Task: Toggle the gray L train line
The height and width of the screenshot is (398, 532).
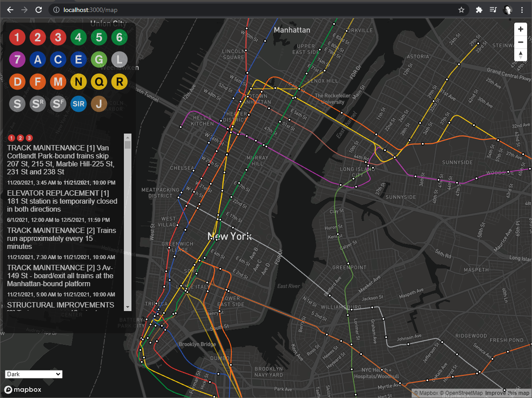Action: [119, 59]
